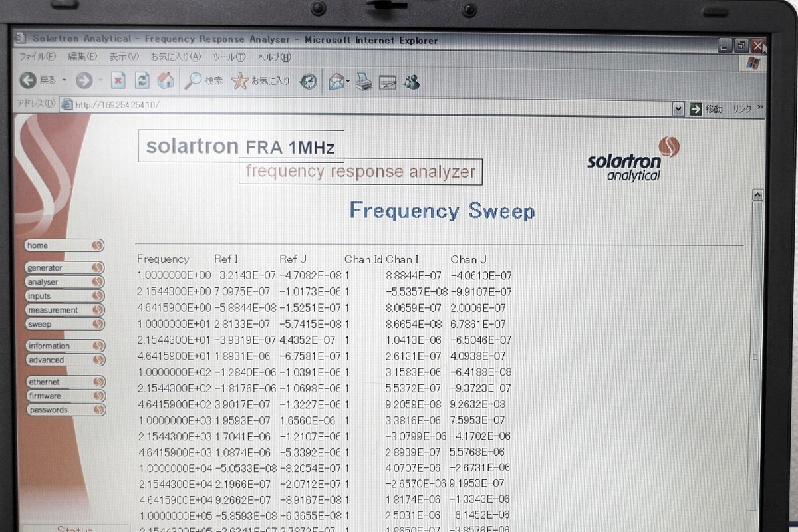Click the Frequency column header
The width and height of the screenshot is (798, 532).
163,259
